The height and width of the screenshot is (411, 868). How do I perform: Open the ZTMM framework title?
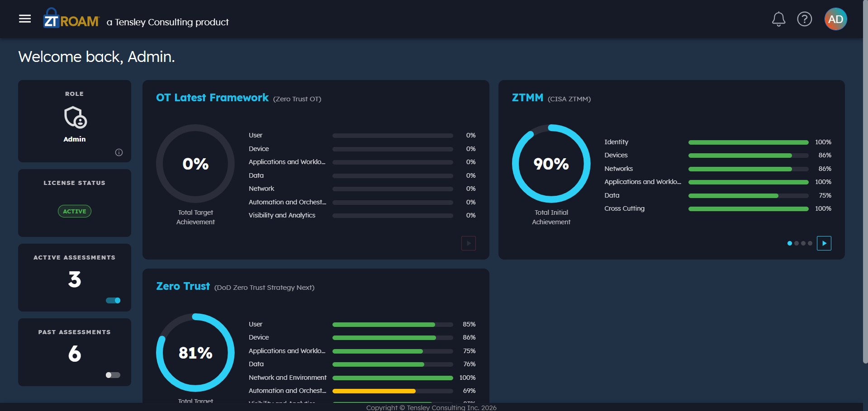click(x=527, y=98)
